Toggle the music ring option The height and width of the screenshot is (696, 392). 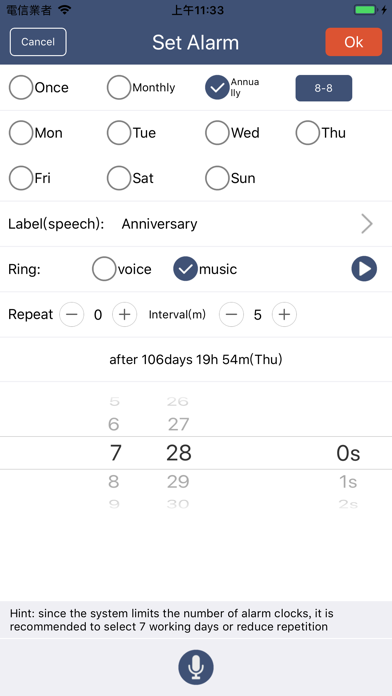click(x=185, y=269)
